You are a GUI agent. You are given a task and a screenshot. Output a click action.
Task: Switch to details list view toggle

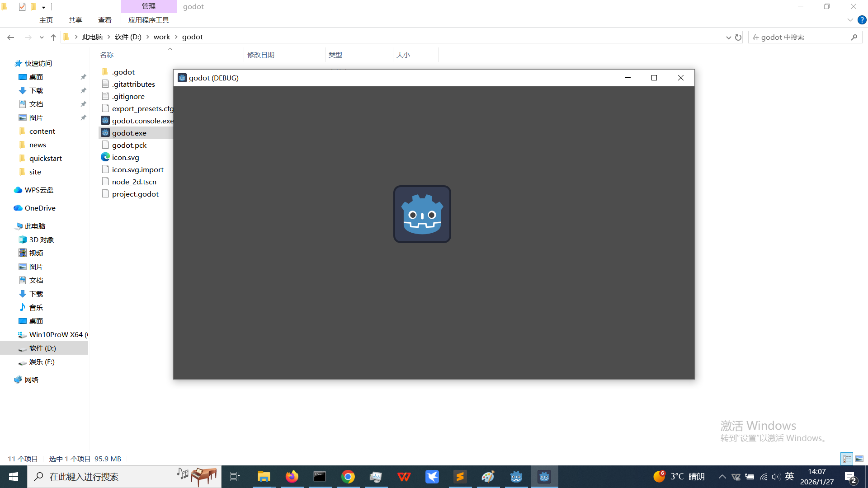pos(847,459)
